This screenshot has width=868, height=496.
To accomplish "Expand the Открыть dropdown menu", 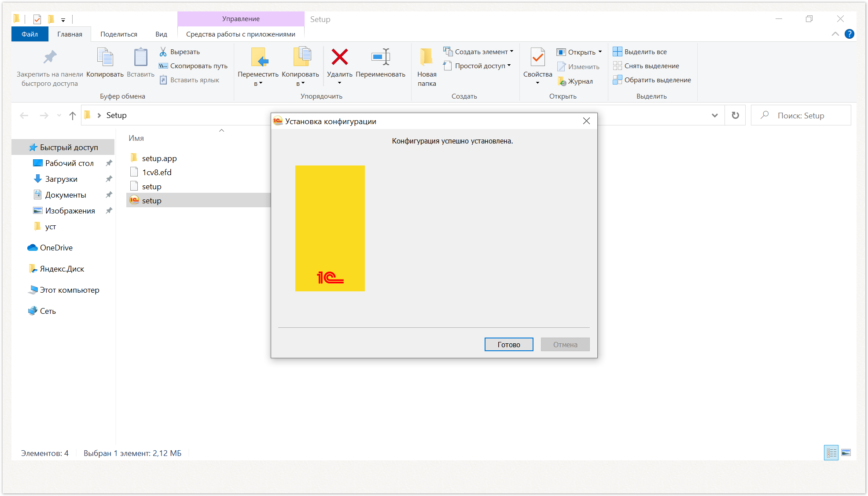I will [x=600, y=52].
